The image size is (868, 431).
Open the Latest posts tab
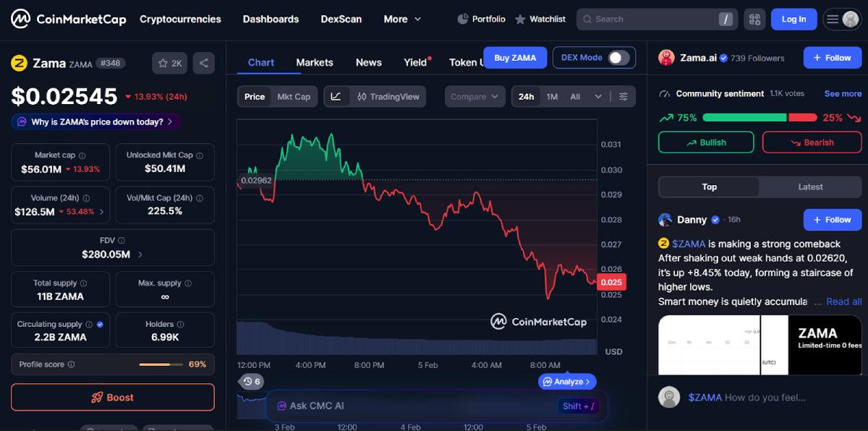(810, 187)
